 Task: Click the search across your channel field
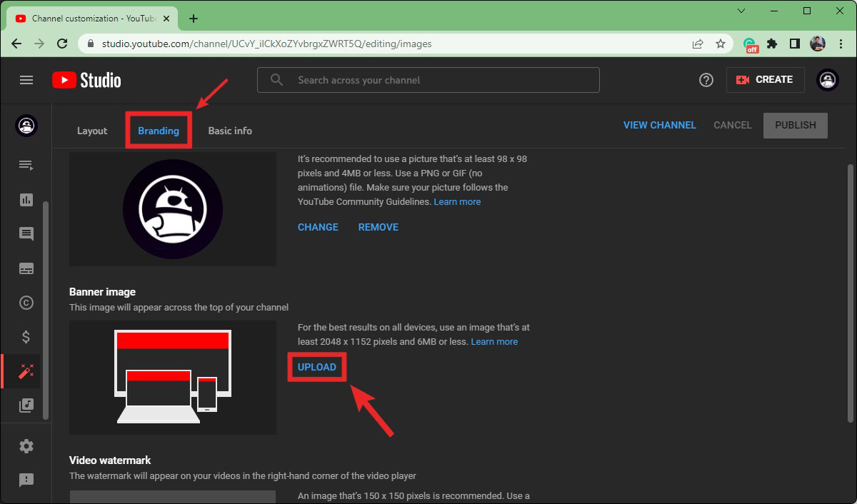click(x=428, y=80)
